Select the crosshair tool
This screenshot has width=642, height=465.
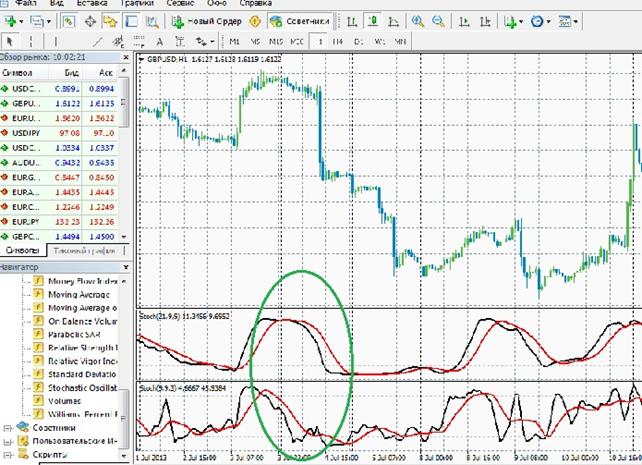pos(31,41)
